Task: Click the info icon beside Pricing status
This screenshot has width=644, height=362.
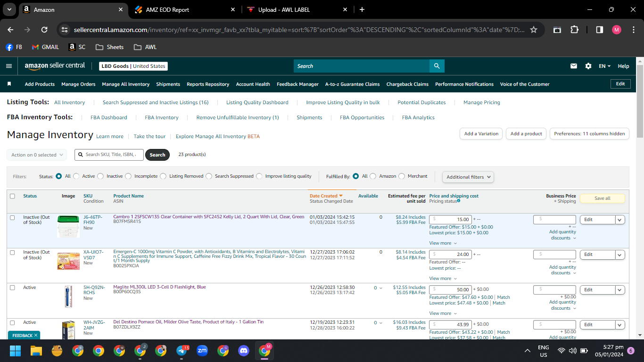Action: (458, 201)
